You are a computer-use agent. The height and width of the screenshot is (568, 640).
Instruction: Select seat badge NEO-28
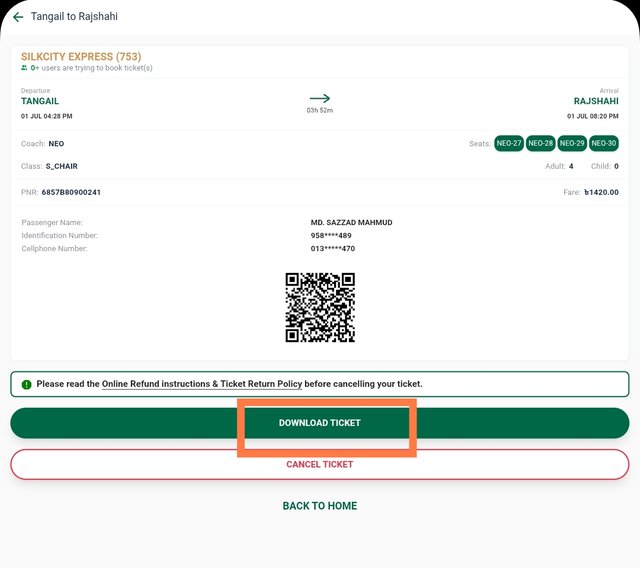click(540, 143)
